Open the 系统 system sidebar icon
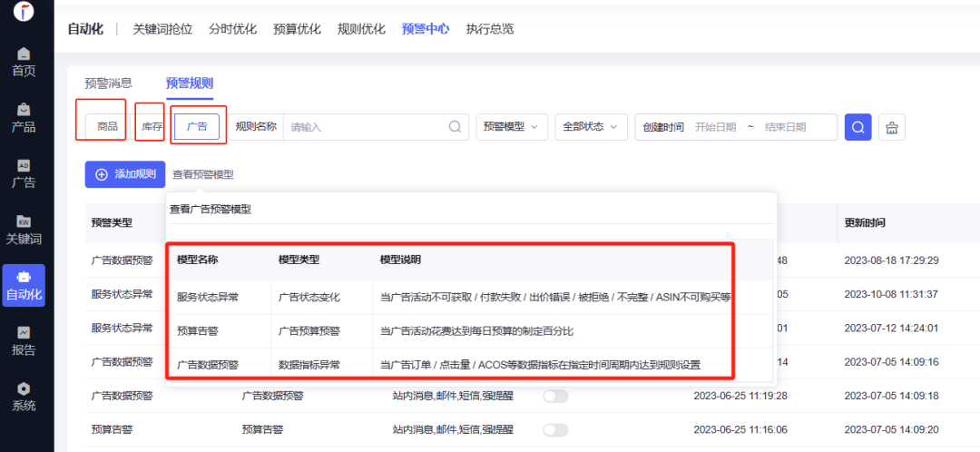Screen dimensions: 980x452 (x=24, y=397)
